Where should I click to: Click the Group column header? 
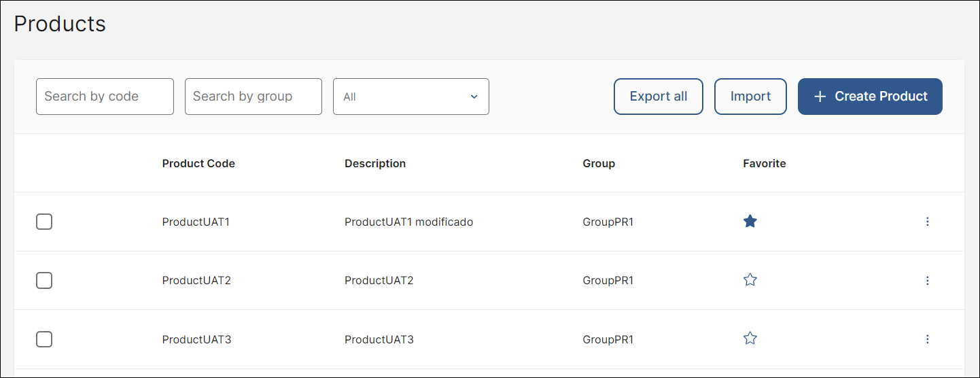(598, 164)
